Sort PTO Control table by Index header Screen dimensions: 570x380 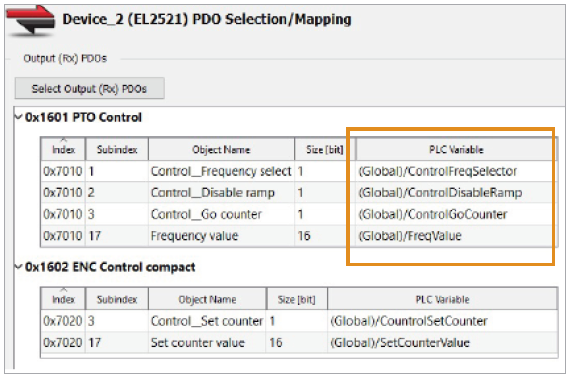[x=63, y=149]
